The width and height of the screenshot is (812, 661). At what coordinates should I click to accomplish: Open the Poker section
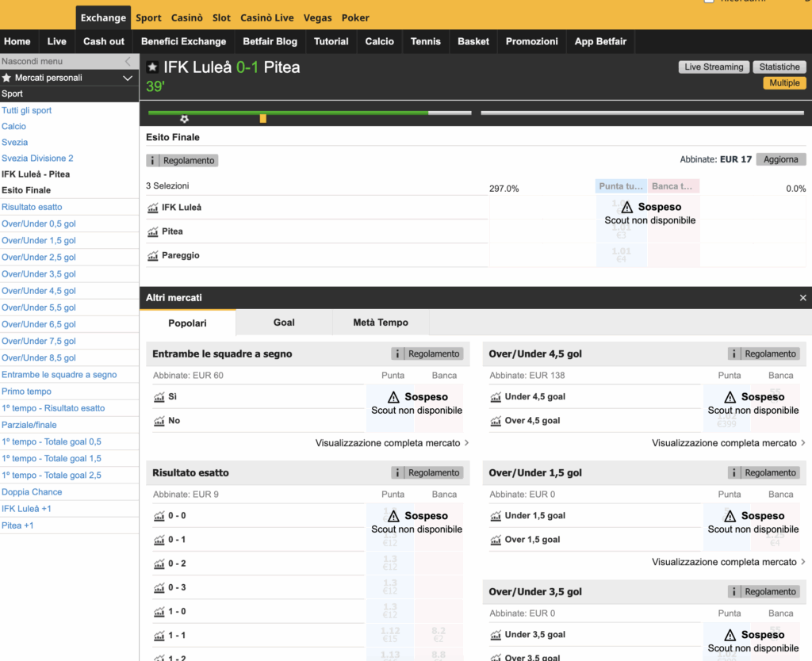pos(355,17)
